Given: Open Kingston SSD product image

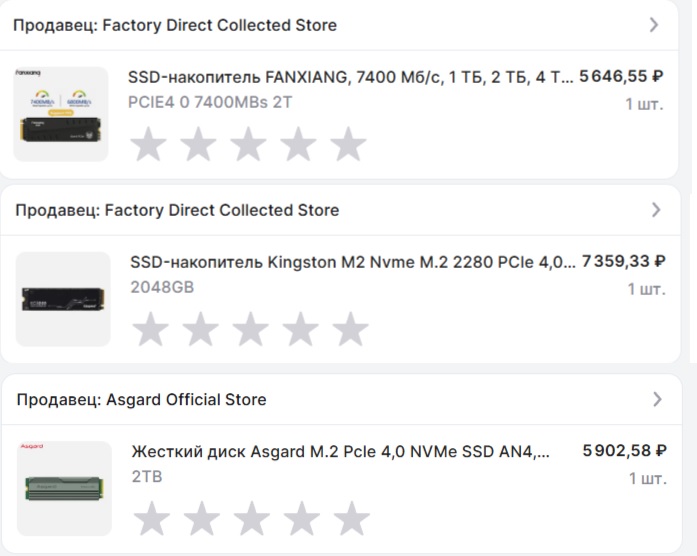Looking at the screenshot, I should click(63, 299).
